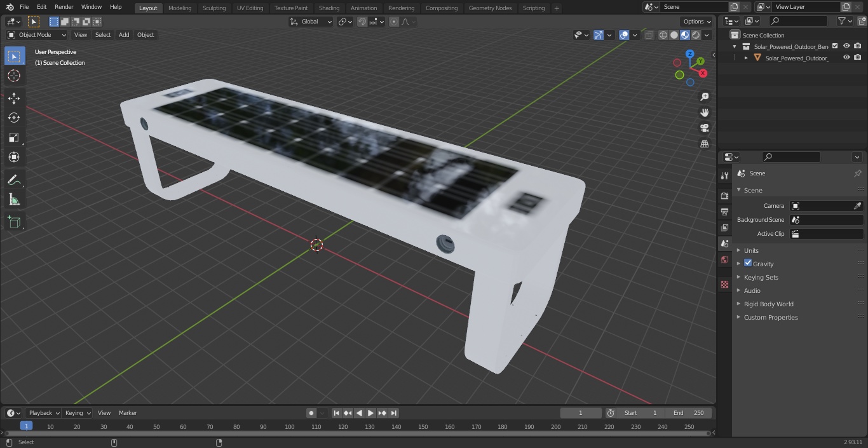The width and height of the screenshot is (868, 448).
Task: Select the Cursor tool in the toolbar
Action: (x=14, y=76)
